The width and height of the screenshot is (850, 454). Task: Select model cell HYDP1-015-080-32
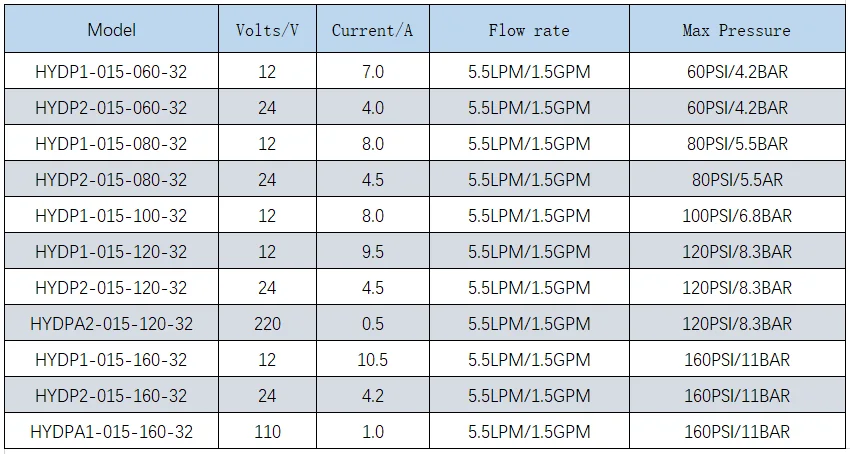pos(111,144)
